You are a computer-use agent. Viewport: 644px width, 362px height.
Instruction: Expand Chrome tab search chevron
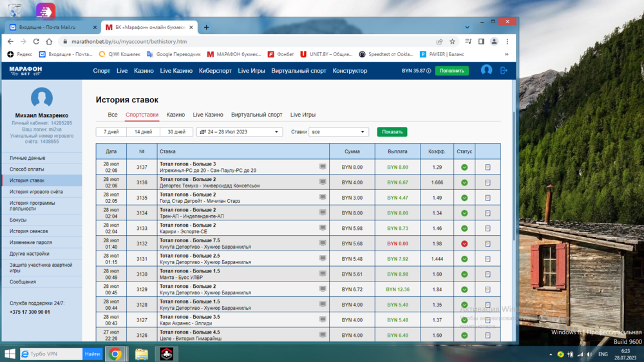click(467, 27)
